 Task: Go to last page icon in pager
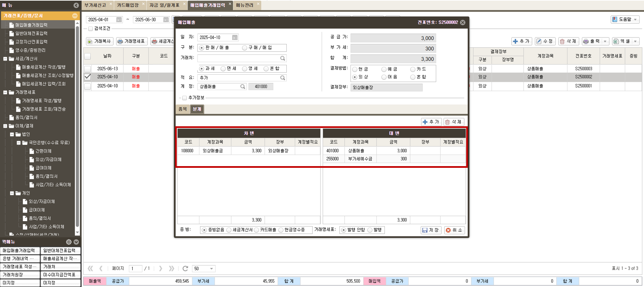click(x=171, y=268)
